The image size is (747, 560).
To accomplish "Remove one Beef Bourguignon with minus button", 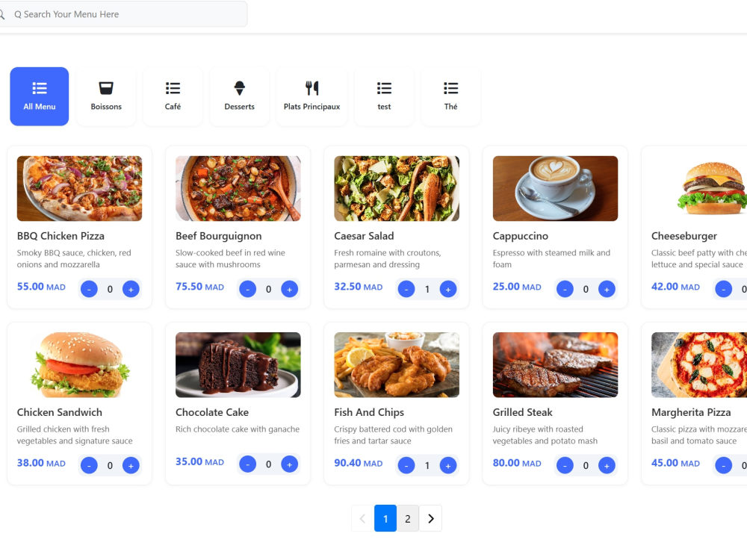I will pos(248,289).
